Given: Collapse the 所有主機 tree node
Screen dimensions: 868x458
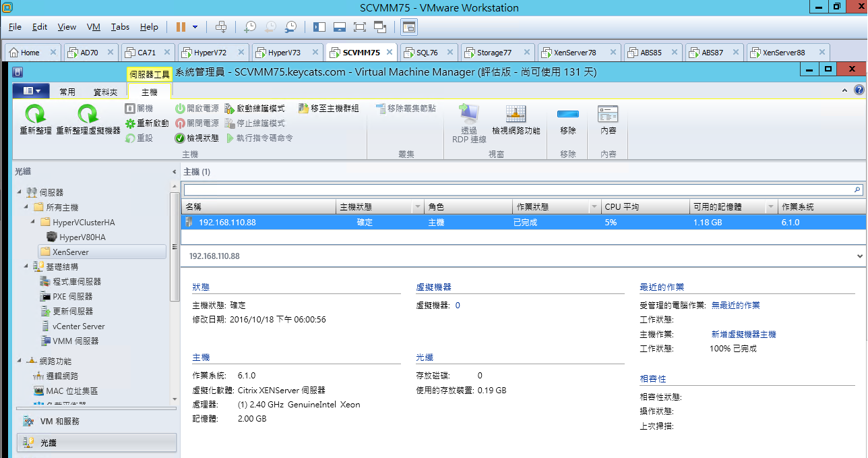Looking at the screenshot, I should tap(26, 208).
